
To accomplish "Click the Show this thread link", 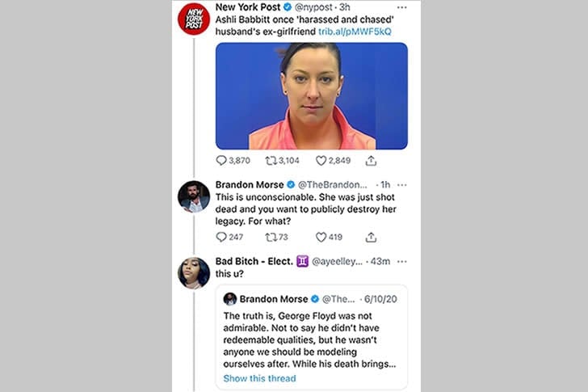I will 259,378.
